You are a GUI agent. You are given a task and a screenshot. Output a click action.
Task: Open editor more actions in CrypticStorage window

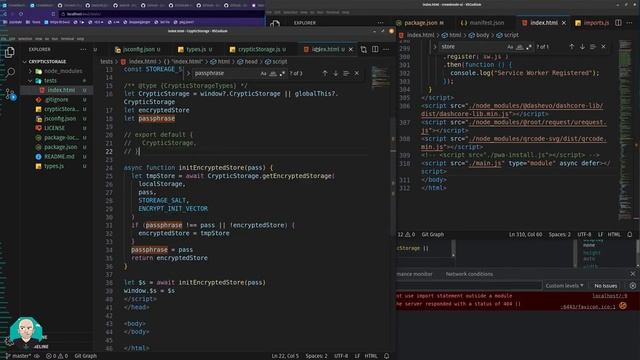pyautogui.click(x=386, y=49)
